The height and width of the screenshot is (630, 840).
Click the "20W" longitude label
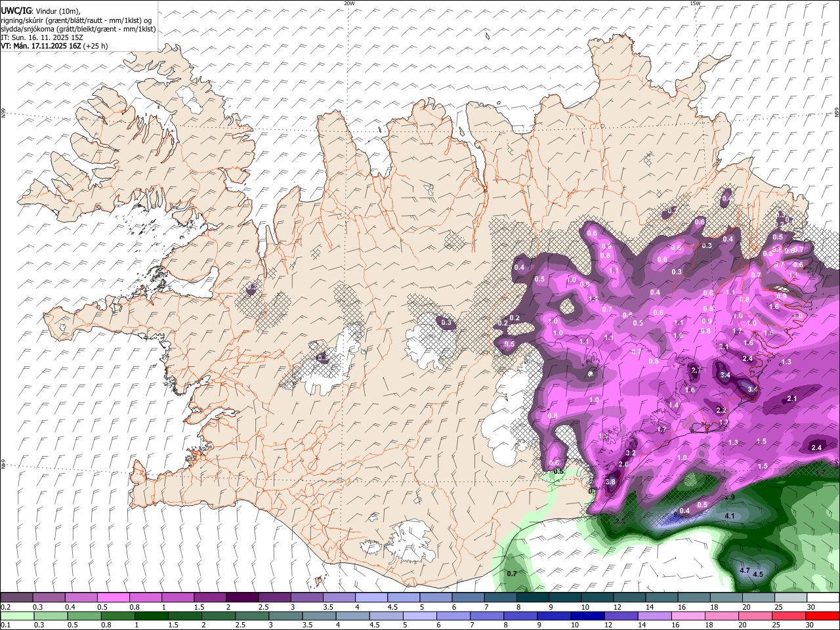tap(349, 3)
